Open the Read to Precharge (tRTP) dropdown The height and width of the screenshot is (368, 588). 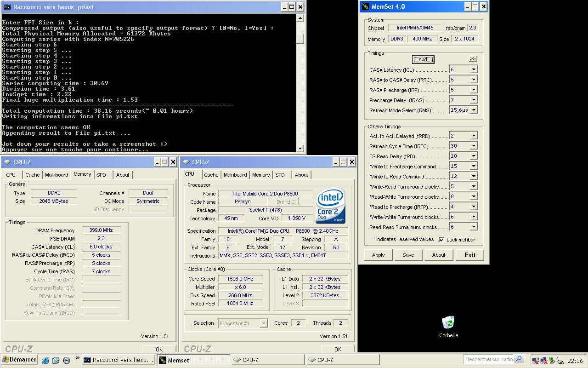473,207
